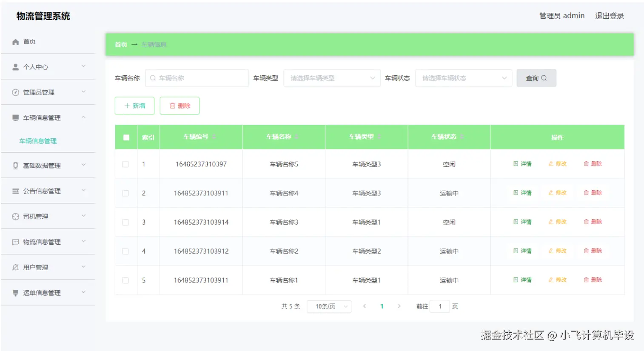Click the 删除 trash icon for 车辆名称1
This screenshot has height=351, width=644.
pyautogui.click(x=587, y=280)
